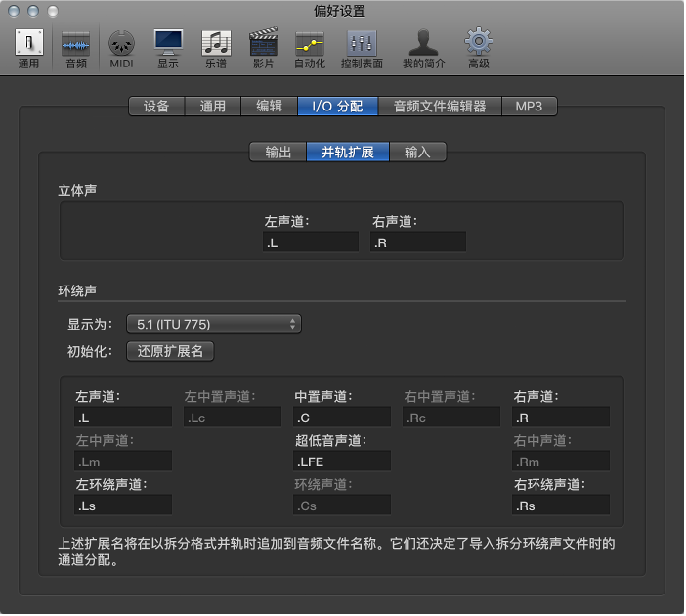Click the 显示为 label
The width and height of the screenshot is (686, 616).
(90, 325)
